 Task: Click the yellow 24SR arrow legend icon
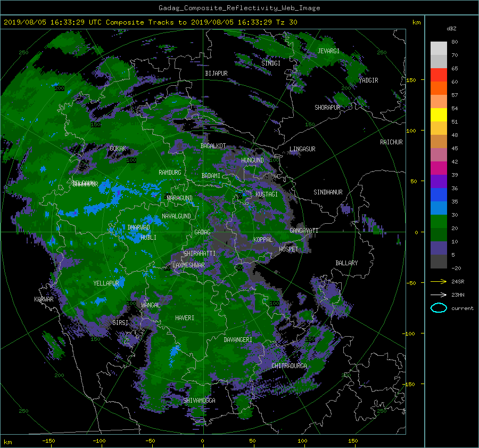[x=439, y=281]
